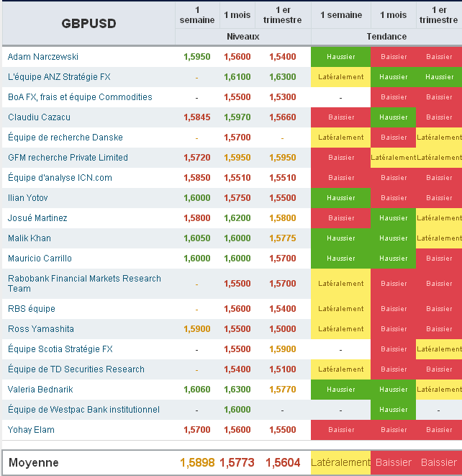This screenshot has height=476, width=462.
Task: Select RBS équipe link
Action: point(32,309)
